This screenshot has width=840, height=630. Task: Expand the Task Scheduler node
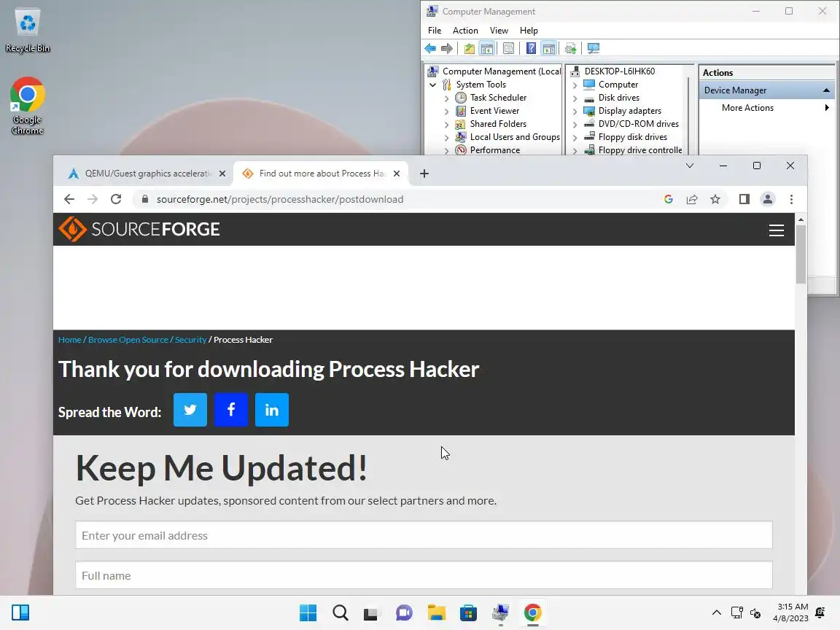point(447,98)
